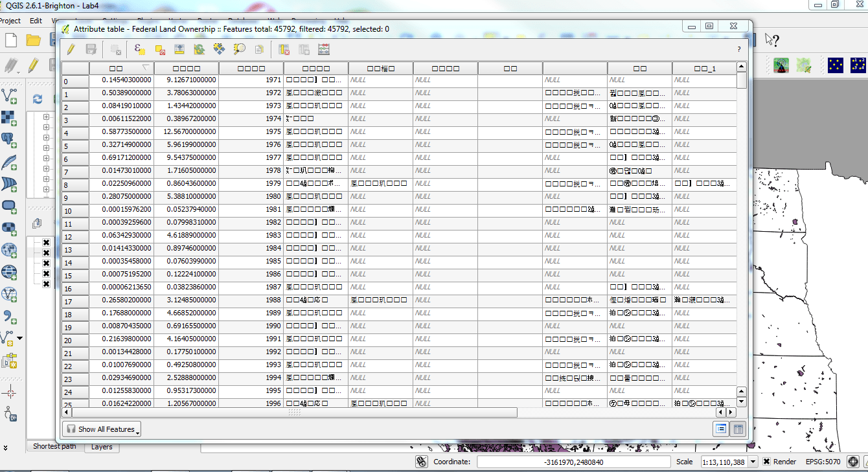Switch to Shortest path tab
The image size is (868, 472).
click(54, 446)
